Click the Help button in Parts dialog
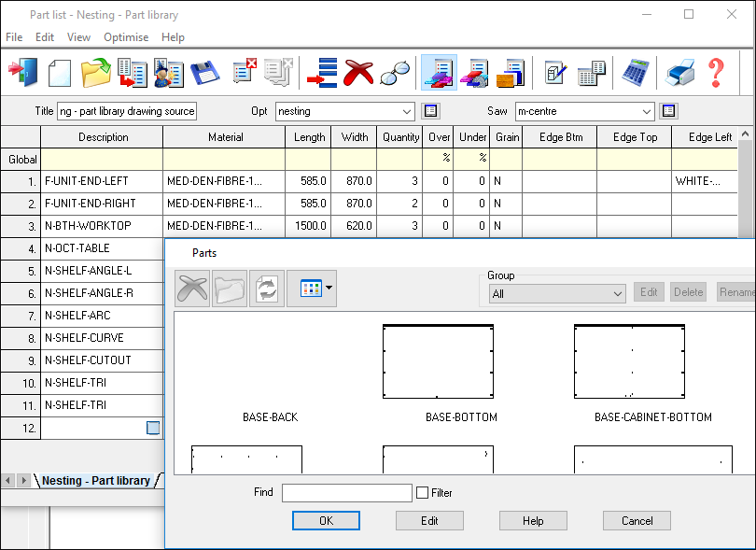 [x=533, y=520]
